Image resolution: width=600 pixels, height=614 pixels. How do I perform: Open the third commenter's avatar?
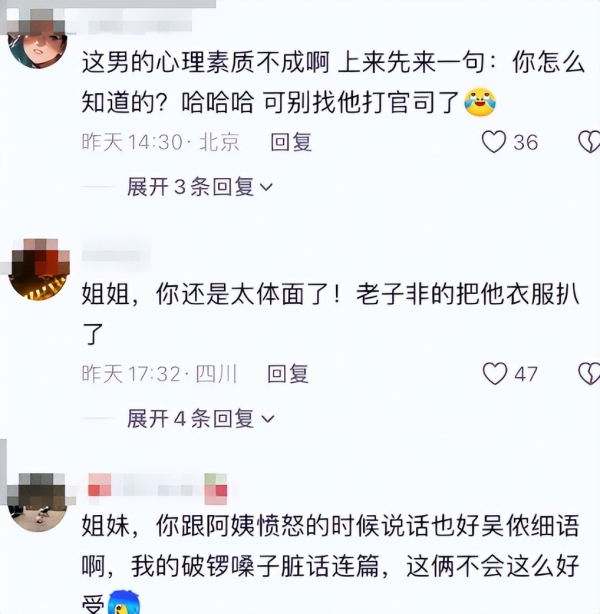(x=38, y=502)
